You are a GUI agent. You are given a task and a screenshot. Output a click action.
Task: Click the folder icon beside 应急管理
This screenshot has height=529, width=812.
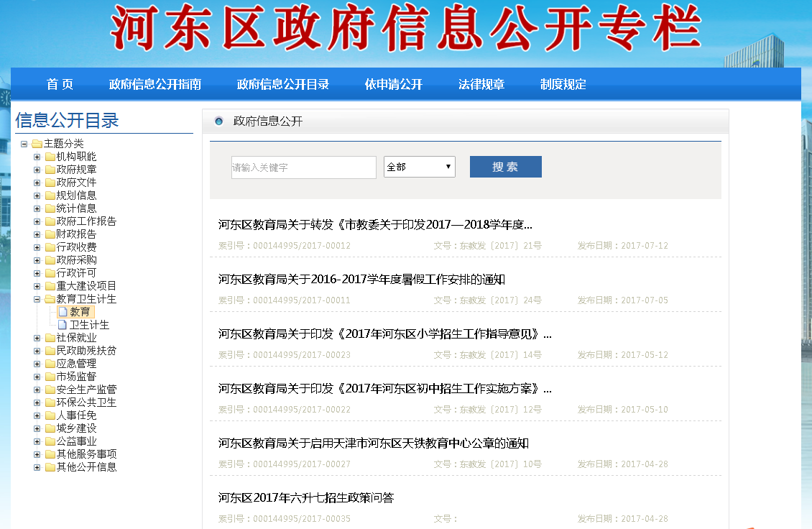[50, 364]
